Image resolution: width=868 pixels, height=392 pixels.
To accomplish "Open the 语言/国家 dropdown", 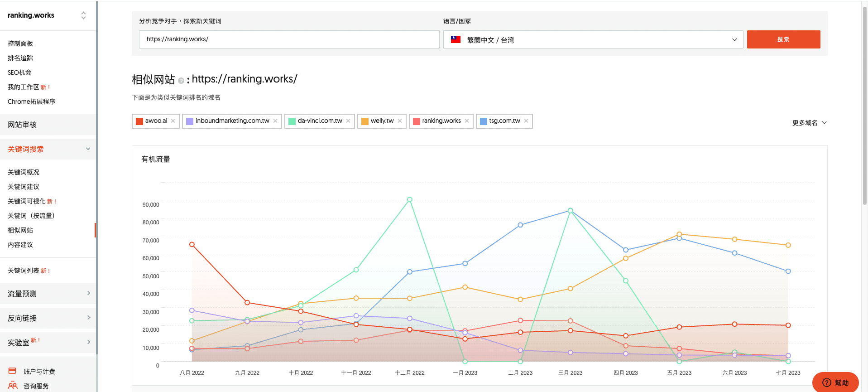I will [593, 40].
